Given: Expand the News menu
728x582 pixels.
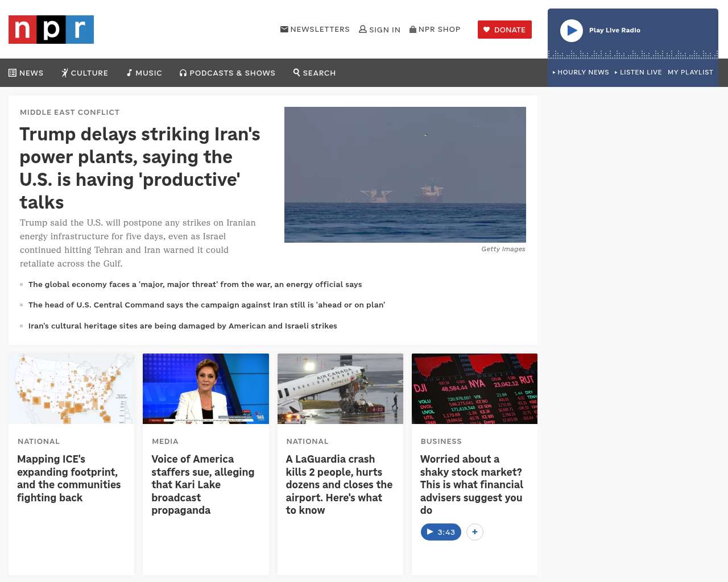Looking at the screenshot, I should 26,73.
